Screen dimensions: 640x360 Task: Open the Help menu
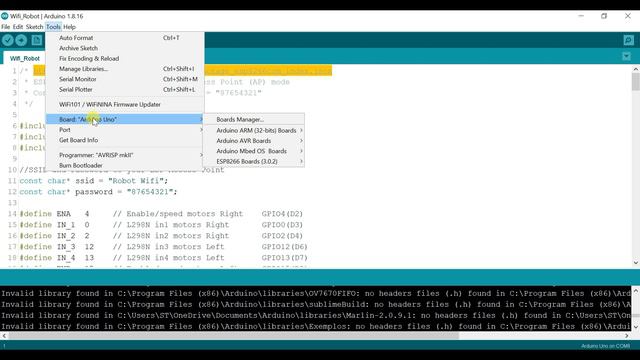pyautogui.click(x=69, y=27)
